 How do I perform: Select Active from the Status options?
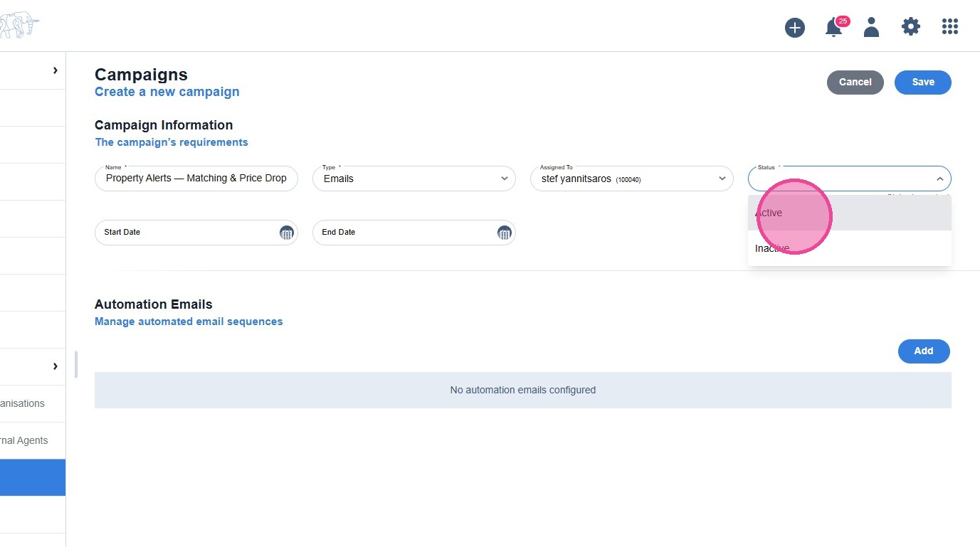point(850,213)
